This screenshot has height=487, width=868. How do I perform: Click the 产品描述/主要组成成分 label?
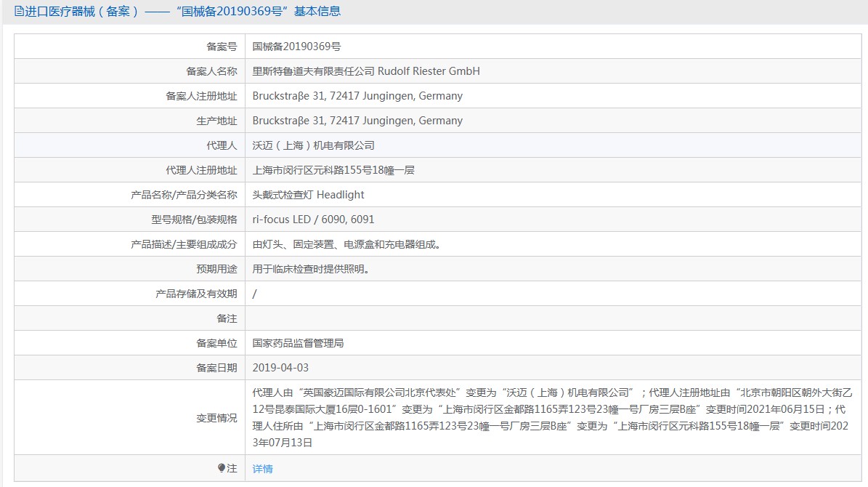(184, 244)
